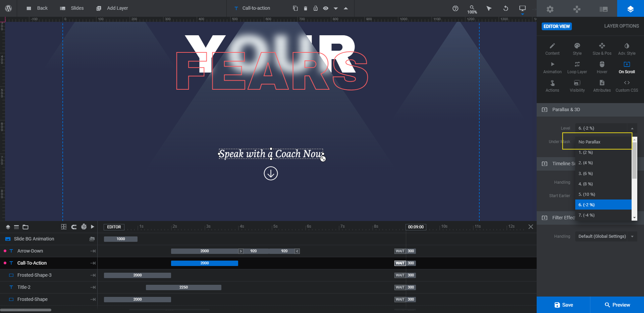Click the undo history icon
Screen dimensions: 644x313
coord(505,8)
